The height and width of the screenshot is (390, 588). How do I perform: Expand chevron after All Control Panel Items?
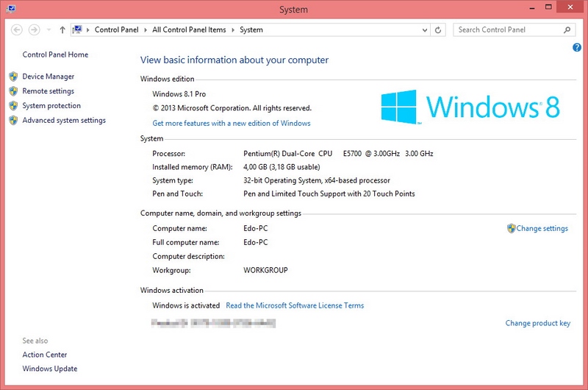click(x=233, y=30)
